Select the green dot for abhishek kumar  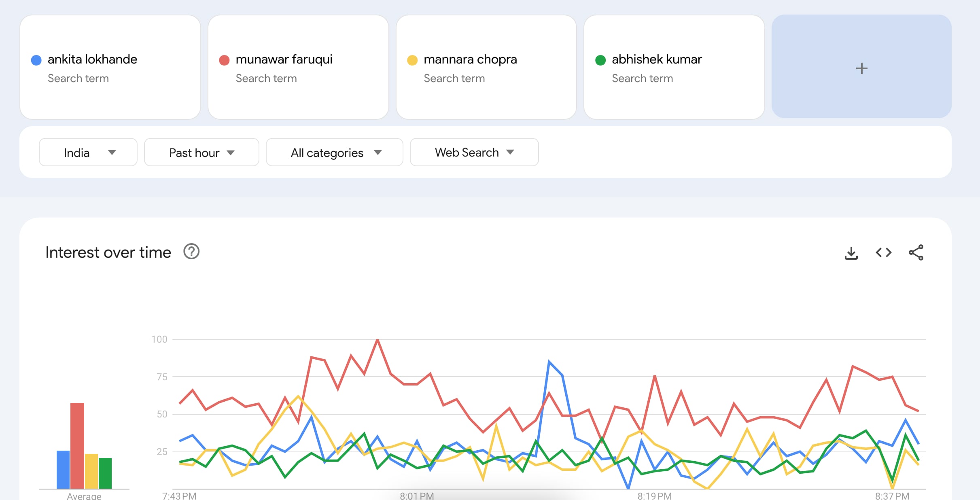pyautogui.click(x=600, y=60)
